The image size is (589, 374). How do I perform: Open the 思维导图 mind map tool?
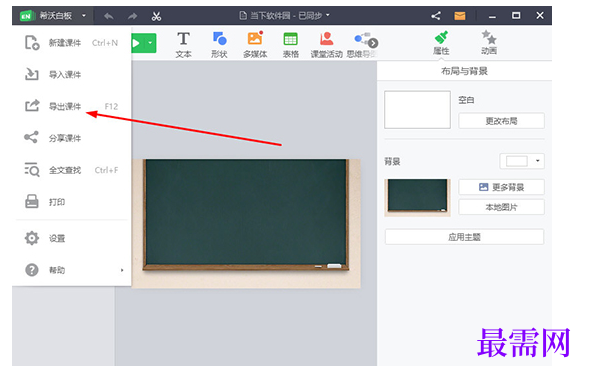pos(360,45)
